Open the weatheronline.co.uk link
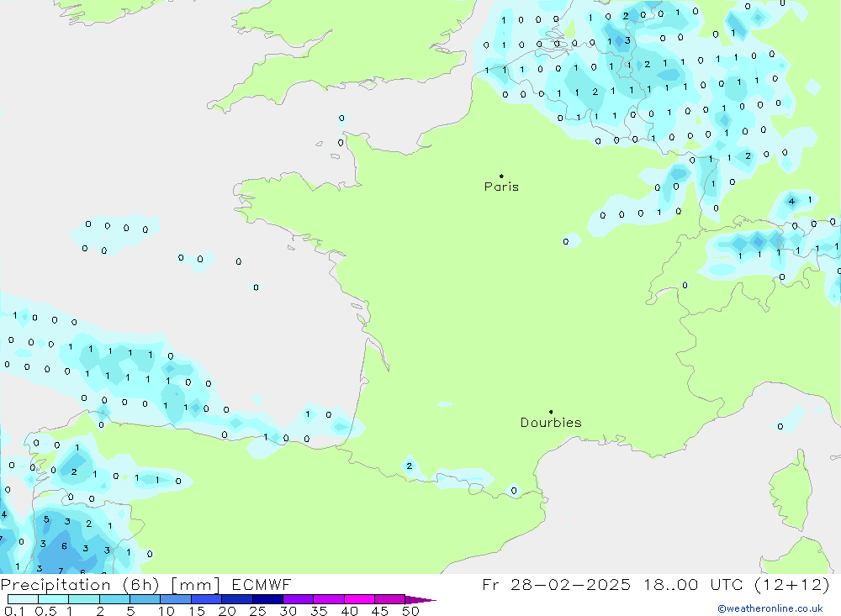The width and height of the screenshot is (841, 616). tap(770, 608)
